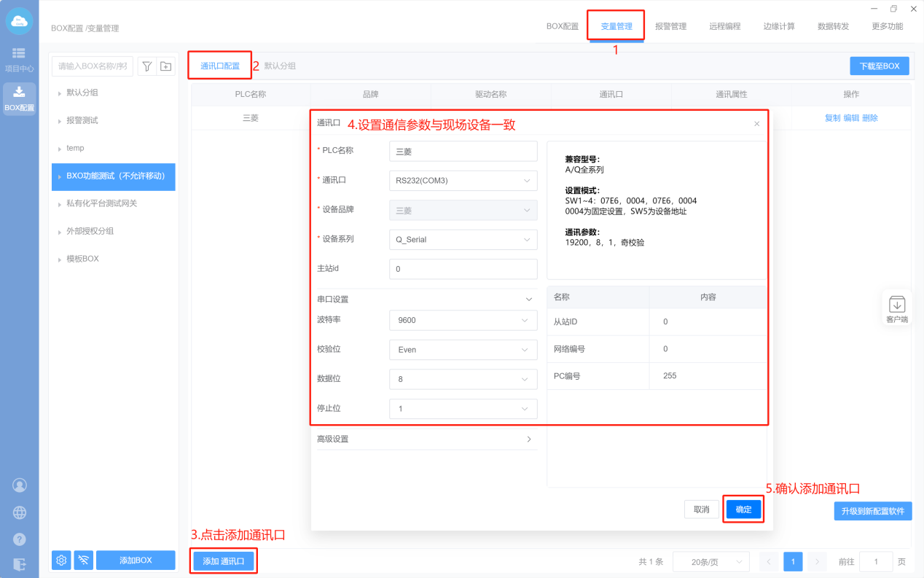
Task: Open the 项目中心 sidebar icon
Action: pos(19,58)
